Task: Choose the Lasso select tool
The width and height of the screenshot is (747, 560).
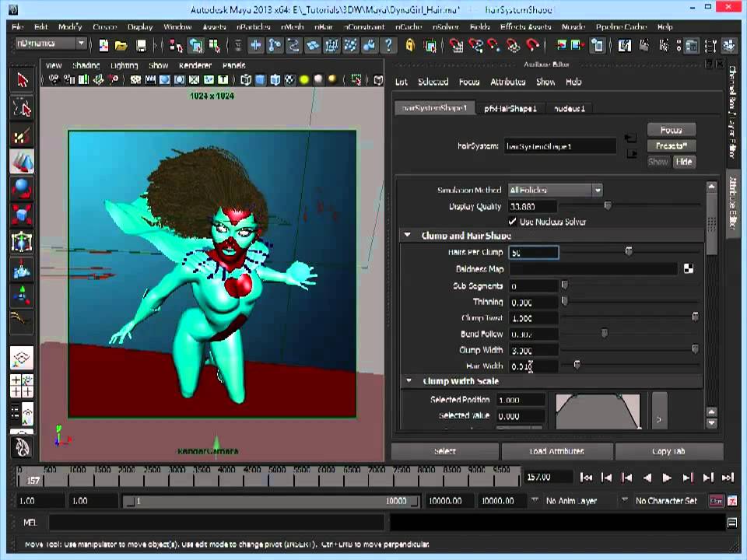Action: [22, 108]
